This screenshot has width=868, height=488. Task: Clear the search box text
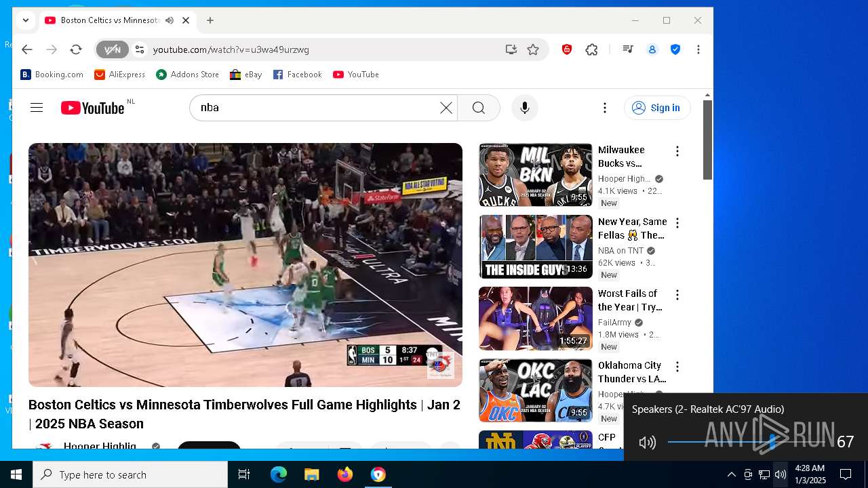pos(446,108)
